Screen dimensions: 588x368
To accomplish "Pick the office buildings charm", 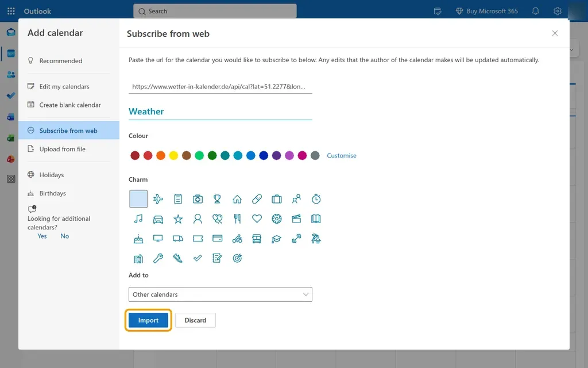I will coord(138,258).
